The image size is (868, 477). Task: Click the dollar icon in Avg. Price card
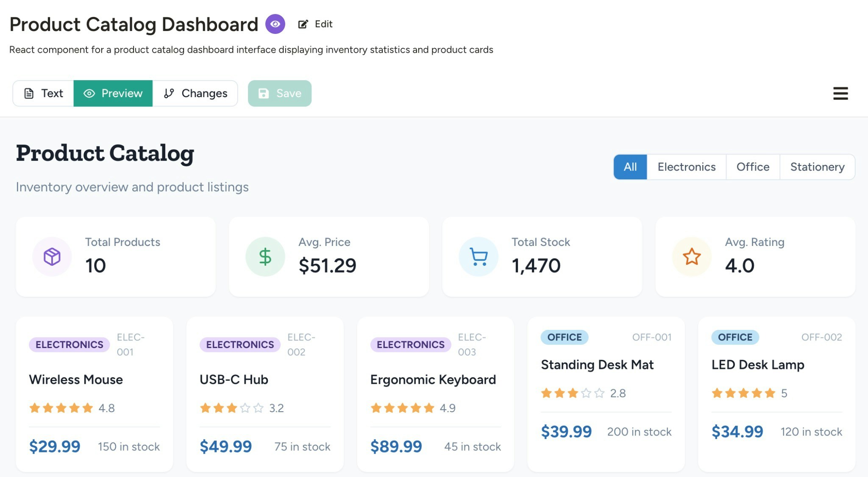(265, 257)
